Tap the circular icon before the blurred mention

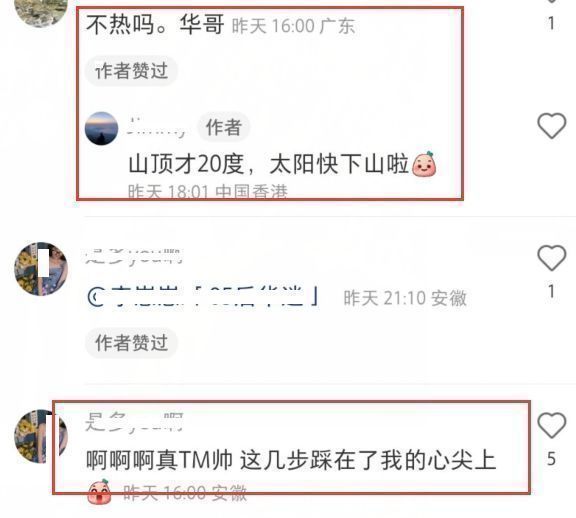[x=96, y=297]
